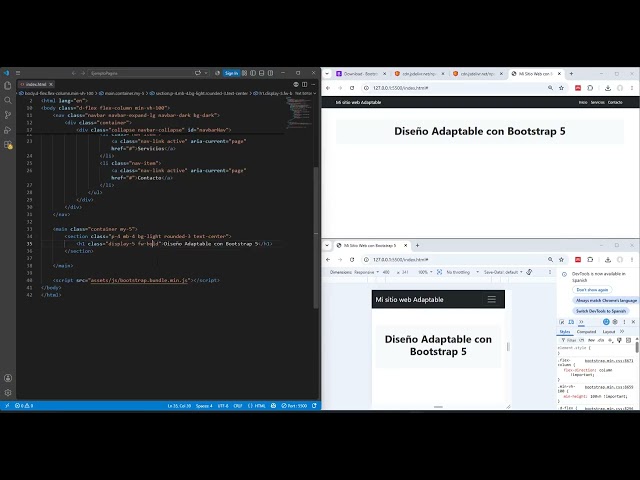The image size is (640, 480).
Task: Toggle the device toolbar icon in DevTools
Action: pos(571,322)
